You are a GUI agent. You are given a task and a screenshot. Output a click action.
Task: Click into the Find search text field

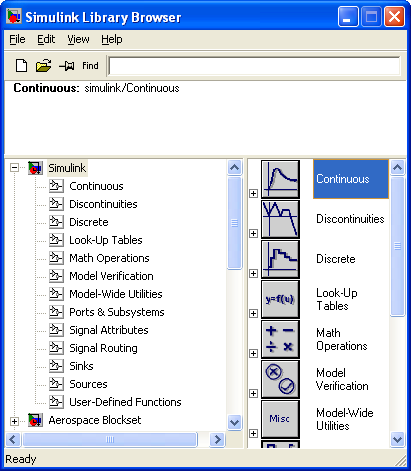254,66
